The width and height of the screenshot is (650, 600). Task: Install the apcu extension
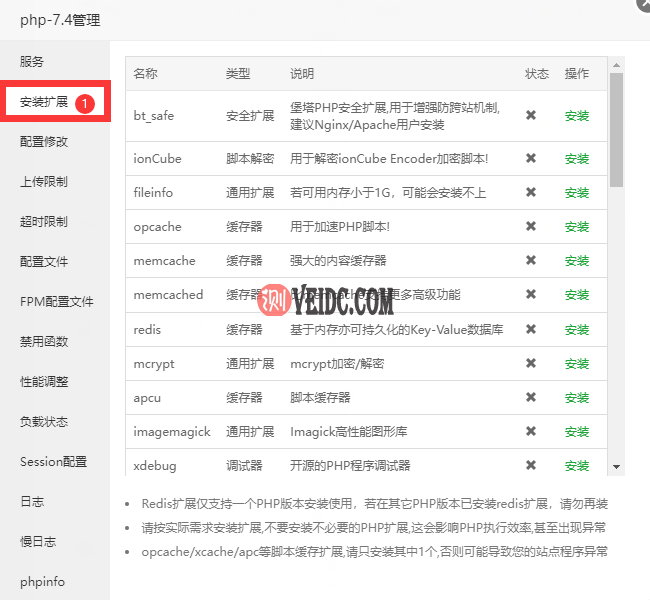click(x=577, y=397)
